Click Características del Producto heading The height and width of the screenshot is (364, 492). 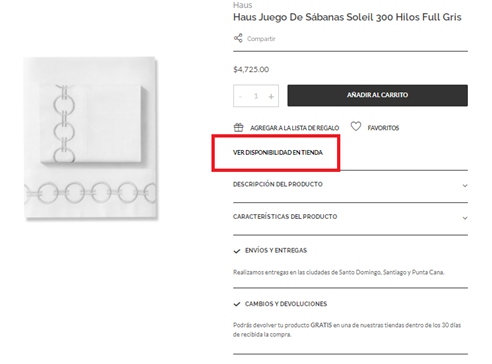285,217
